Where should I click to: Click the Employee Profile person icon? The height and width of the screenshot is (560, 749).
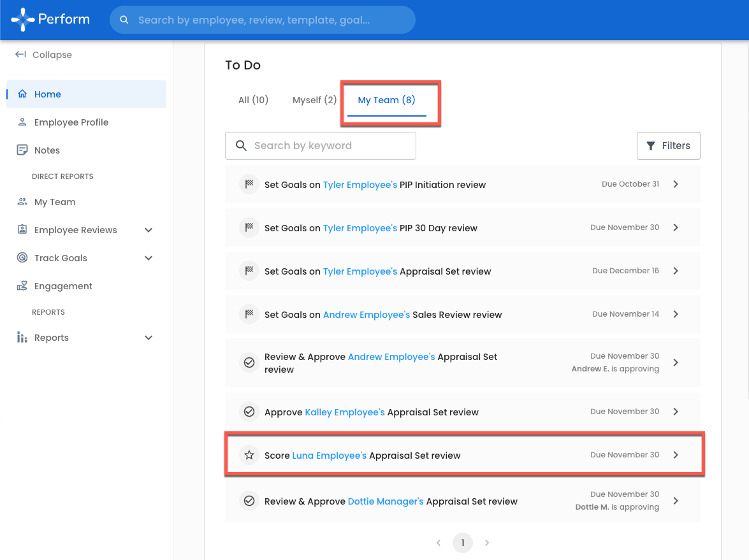click(22, 122)
